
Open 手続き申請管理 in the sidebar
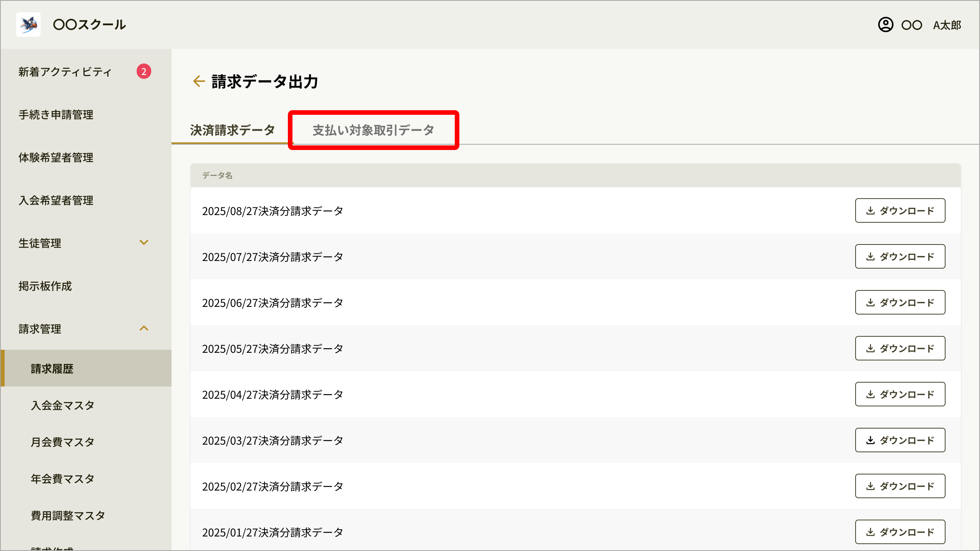(56, 115)
